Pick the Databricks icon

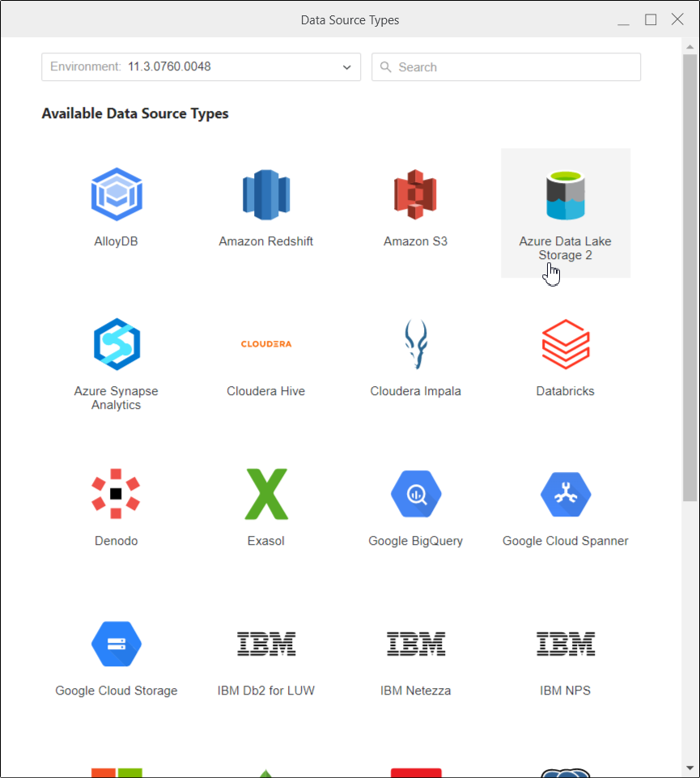pos(565,344)
